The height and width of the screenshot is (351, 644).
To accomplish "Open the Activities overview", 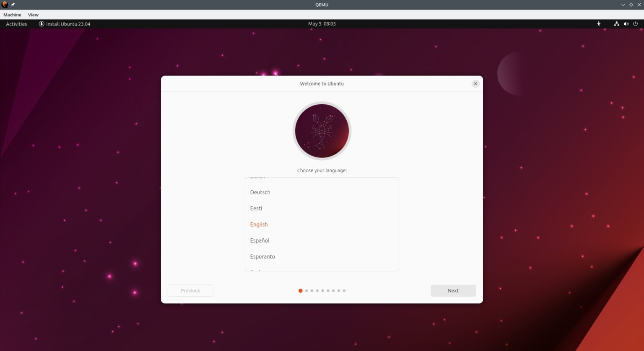I will coord(16,24).
